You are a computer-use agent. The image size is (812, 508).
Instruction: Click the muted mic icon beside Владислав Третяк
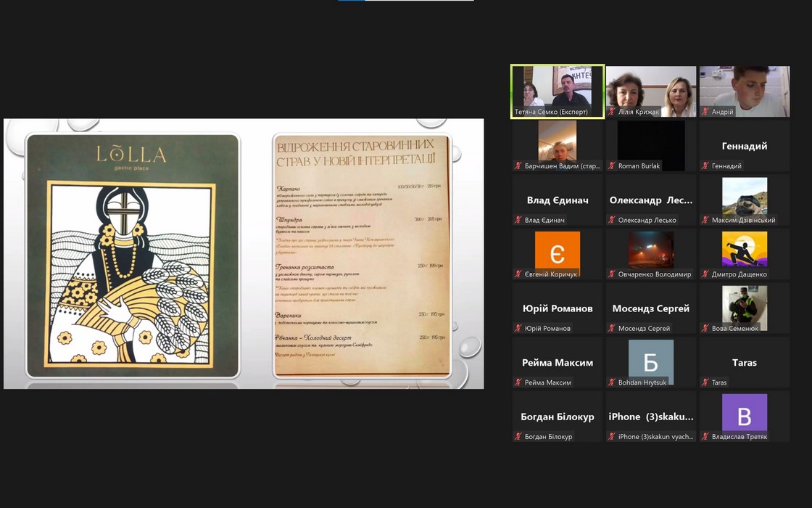tap(705, 437)
